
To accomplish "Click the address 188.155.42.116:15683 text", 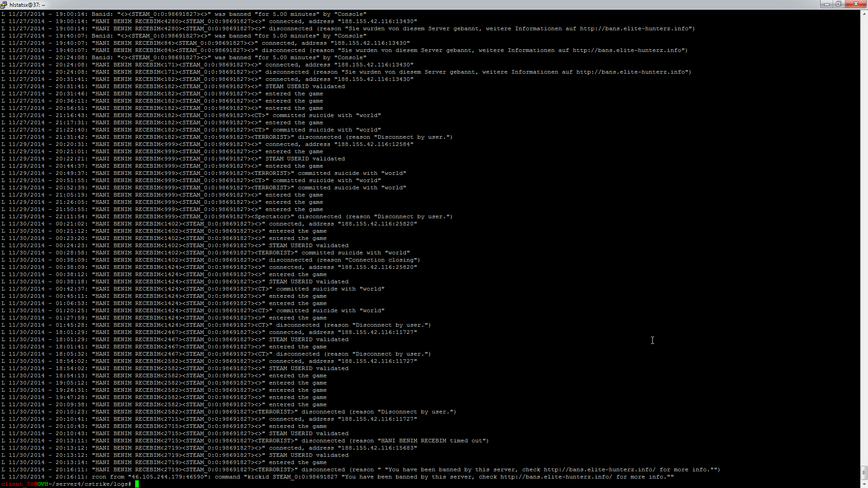I will tap(377, 448).
